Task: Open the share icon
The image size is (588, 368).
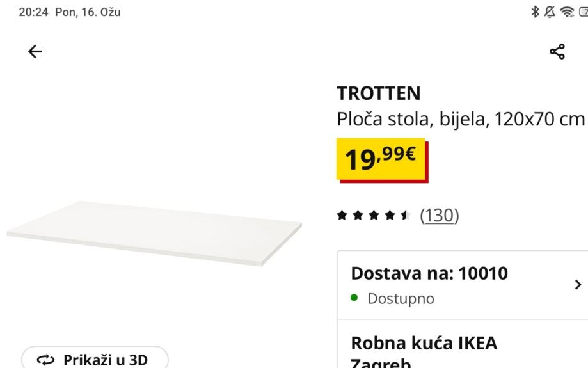Action: tap(557, 51)
